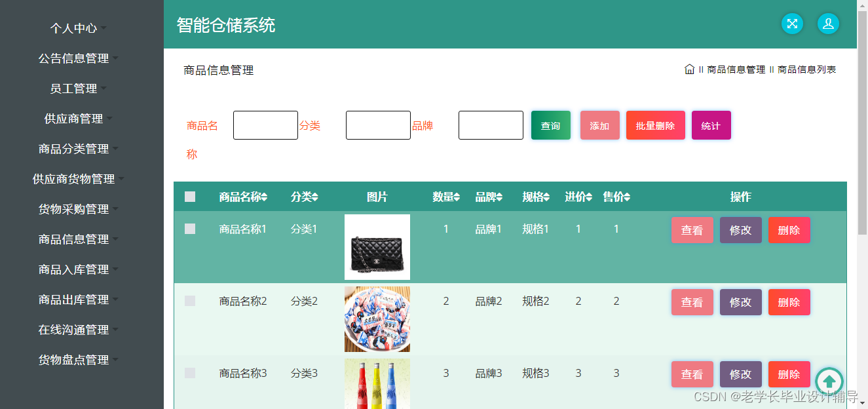Image resolution: width=868 pixels, height=409 pixels.
Task: Open 在线沟通管理 in the sidebar
Action: click(74, 329)
